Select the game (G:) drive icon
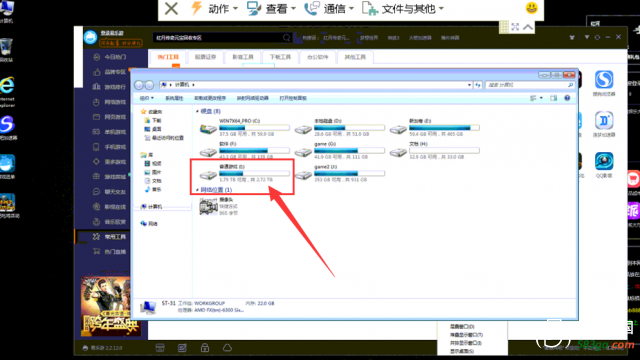640x360 pixels. 303,152
